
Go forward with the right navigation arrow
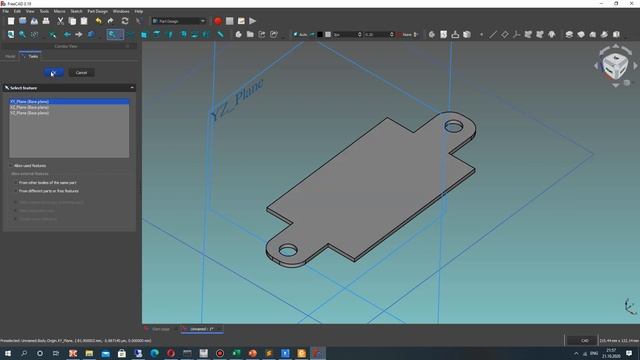pyautogui.click(x=79, y=35)
